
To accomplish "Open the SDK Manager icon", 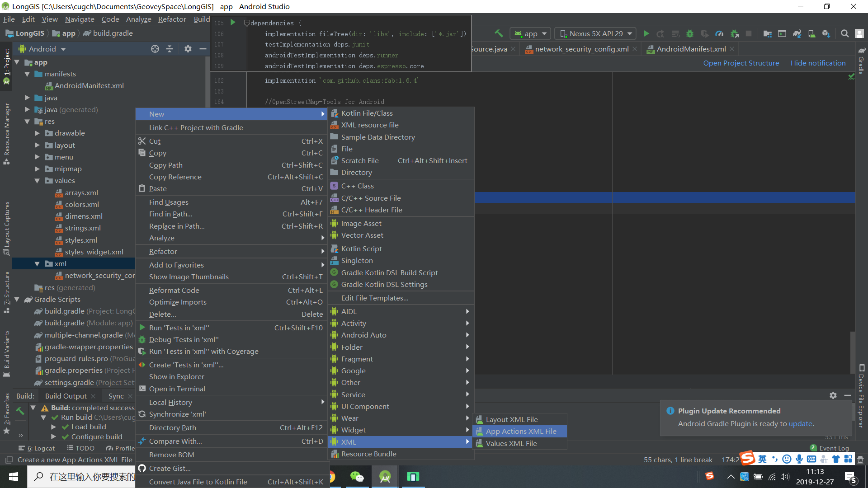I will pyautogui.click(x=826, y=33).
